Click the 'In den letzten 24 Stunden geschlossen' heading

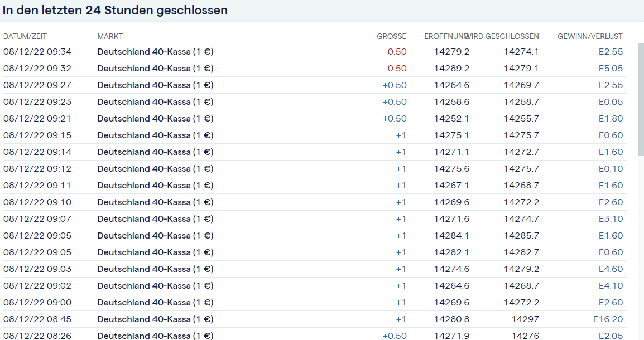click(x=115, y=11)
